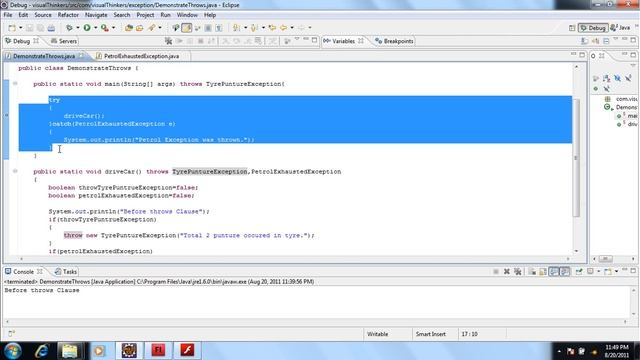The width and height of the screenshot is (640, 360).
Task: Toggle Show Console When Standard Out Changes
Action: coord(553,271)
